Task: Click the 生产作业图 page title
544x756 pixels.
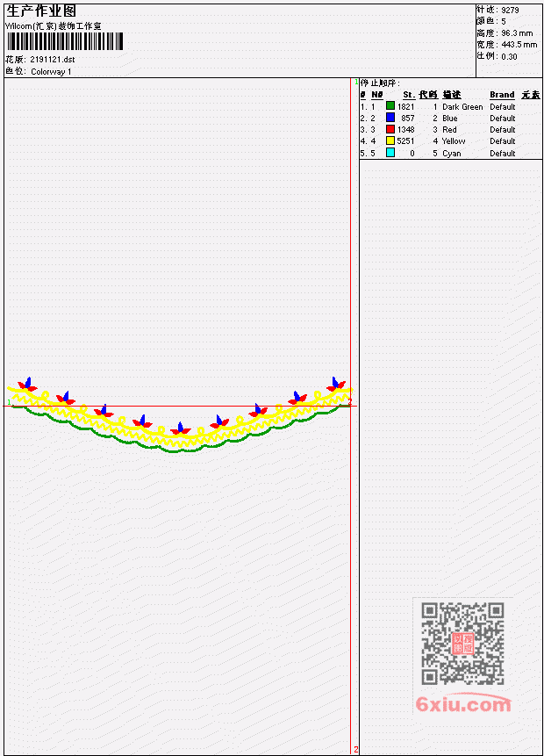Action: pyautogui.click(x=41, y=11)
